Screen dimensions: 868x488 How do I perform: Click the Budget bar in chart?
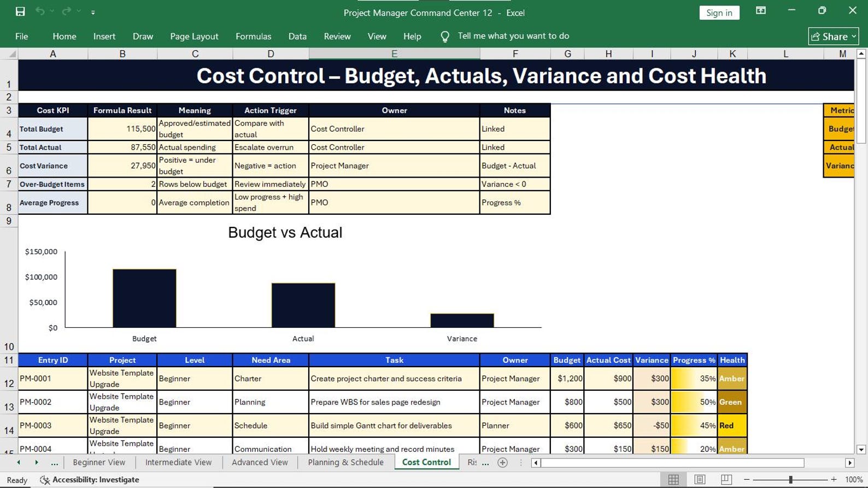[144, 298]
